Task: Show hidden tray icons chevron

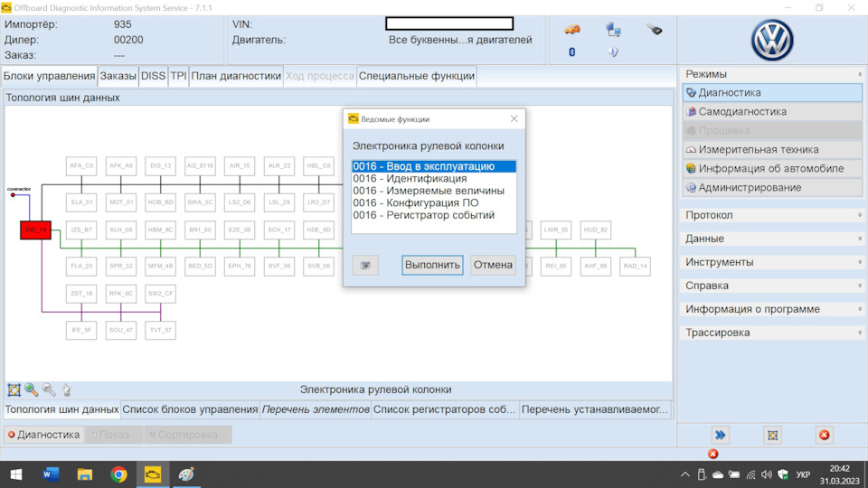Action: point(684,474)
